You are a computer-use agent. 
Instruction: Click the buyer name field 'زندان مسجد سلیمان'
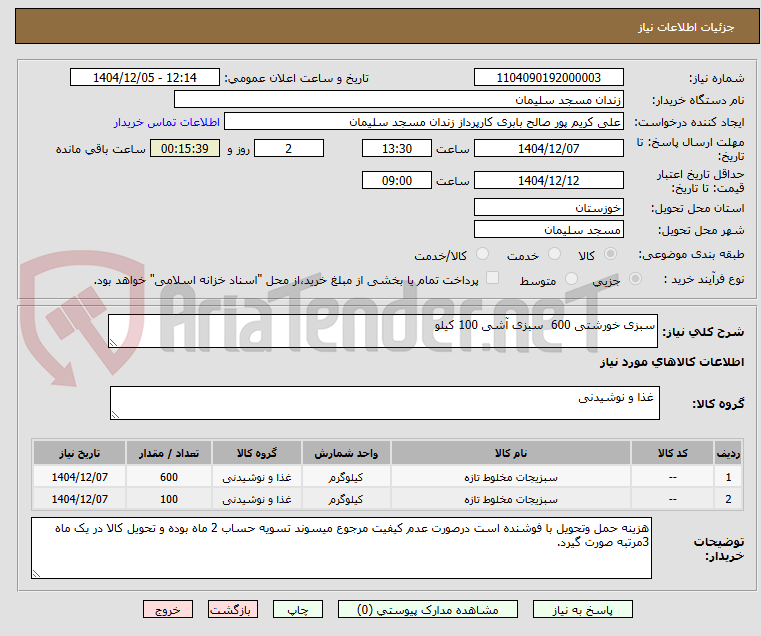(x=398, y=100)
